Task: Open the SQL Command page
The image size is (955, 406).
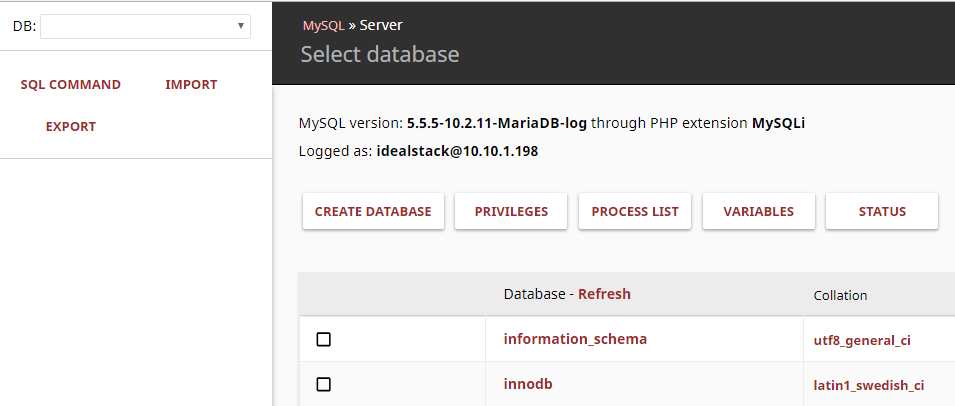Action: pyautogui.click(x=71, y=85)
